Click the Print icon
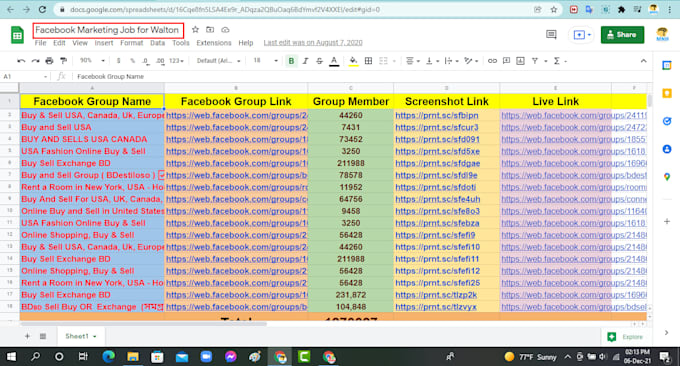Screen dimensions: 680x366 point(49,61)
